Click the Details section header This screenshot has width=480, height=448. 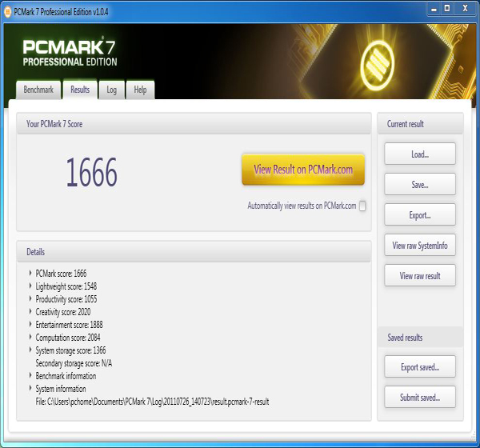(x=194, y=252)
